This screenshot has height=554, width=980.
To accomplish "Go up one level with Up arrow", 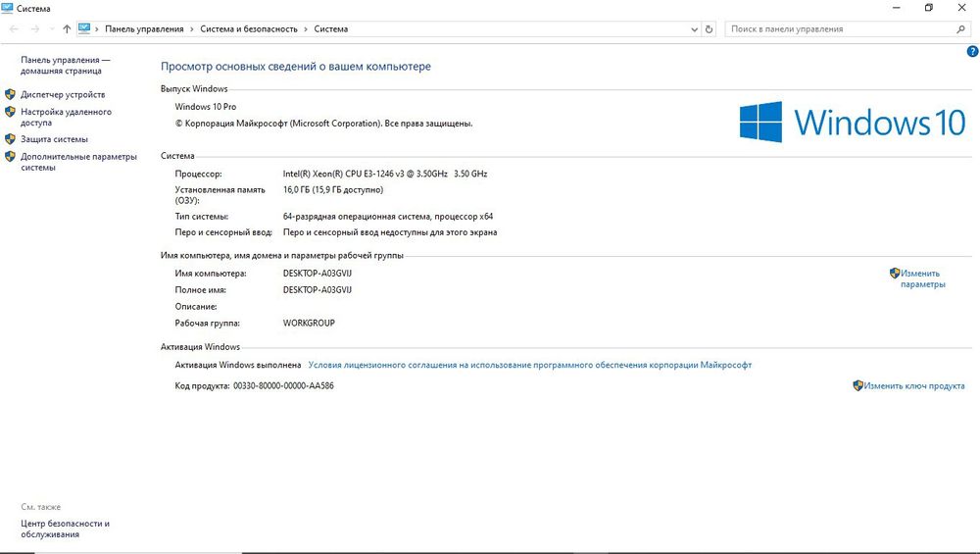I will click(x=67, y=28).
